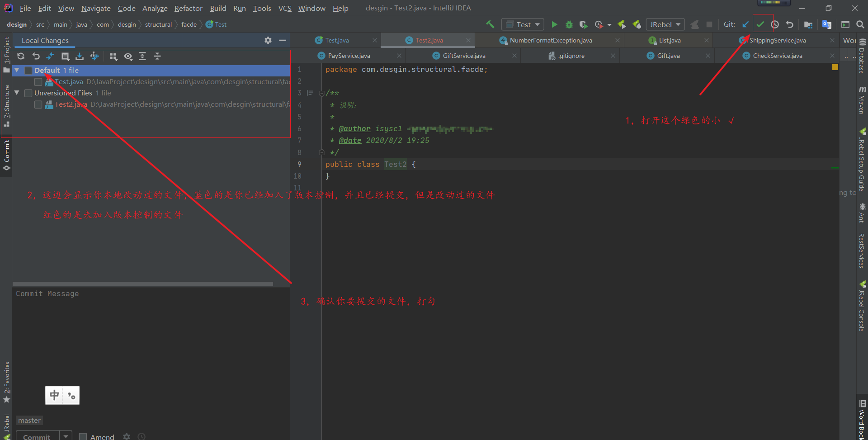
Task: Click the Git update project arrow icon
Action: (x=745, y=24)
